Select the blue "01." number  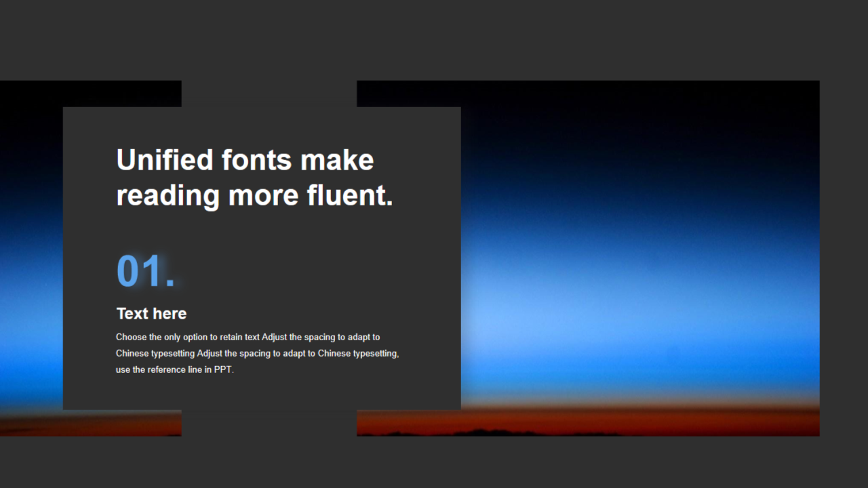[x=145, y=271]
